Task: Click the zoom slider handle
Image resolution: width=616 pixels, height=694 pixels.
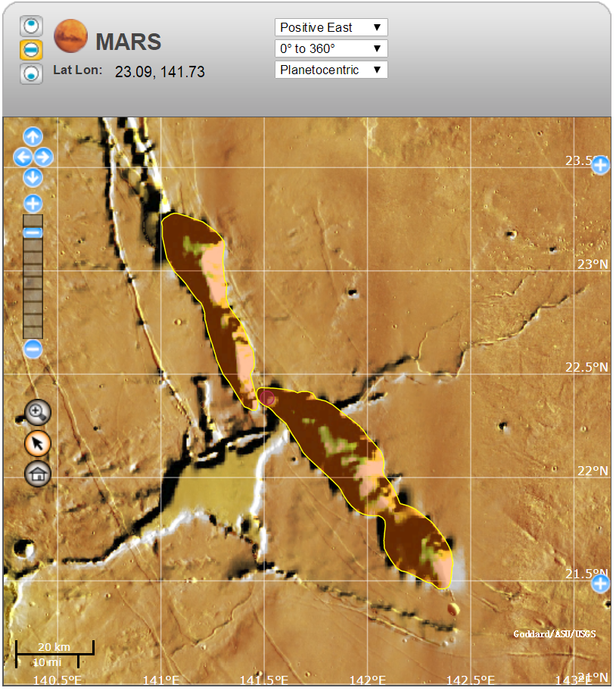Action: point(33,232)
